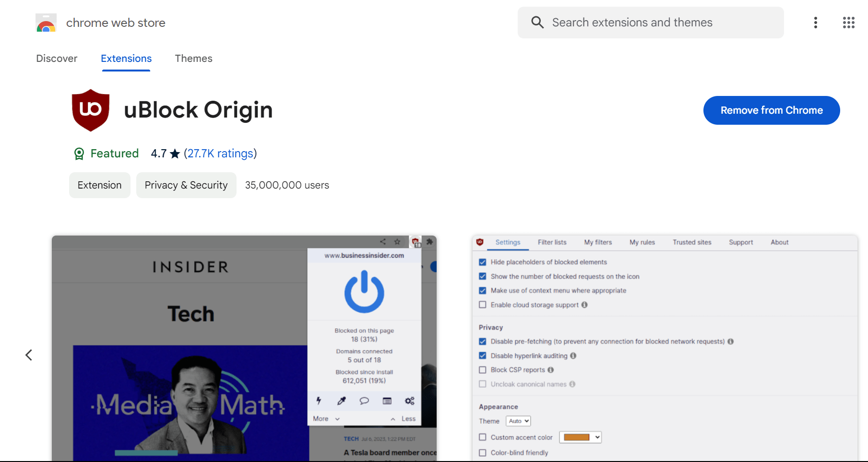Viewport: 868px width, 462px height.
Task: Click the info icon beside Block CSP reports
Action: 551,370
